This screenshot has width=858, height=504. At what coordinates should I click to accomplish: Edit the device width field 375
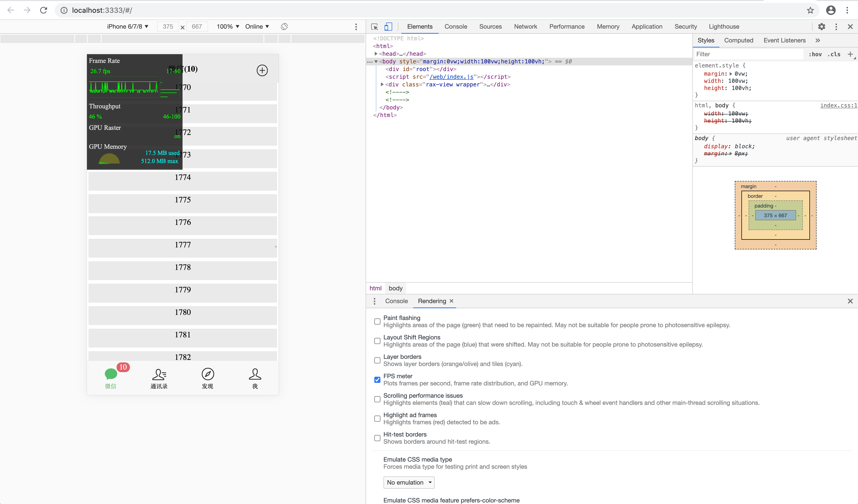(168, 27)
